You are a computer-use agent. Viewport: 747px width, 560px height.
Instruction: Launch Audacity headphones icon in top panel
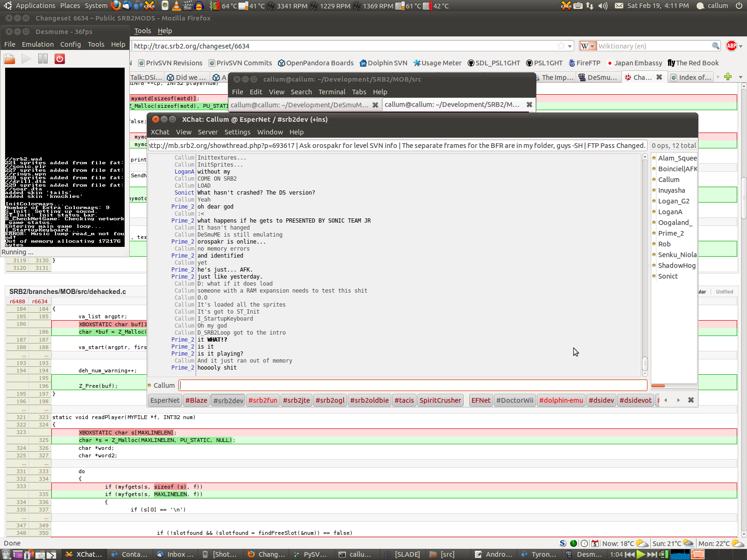(199, 6)
